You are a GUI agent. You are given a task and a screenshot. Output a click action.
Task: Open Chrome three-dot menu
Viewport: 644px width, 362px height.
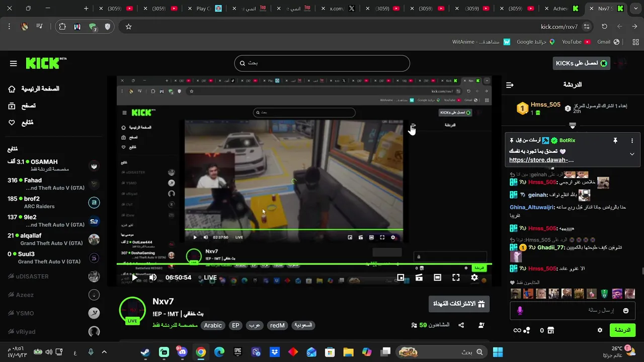(9, 27)
